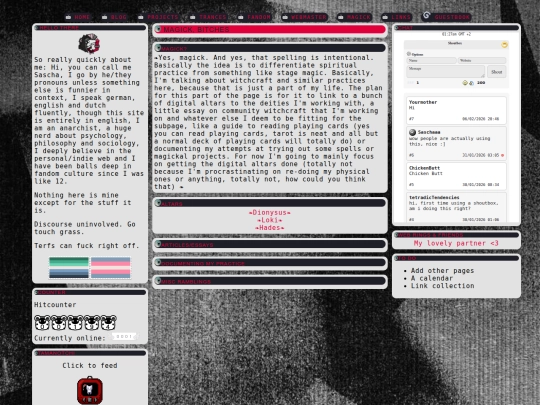Click 'A calendar' to-do item
Image resolution: width=540 pixels, height=405 pixels.
(432, 278)
